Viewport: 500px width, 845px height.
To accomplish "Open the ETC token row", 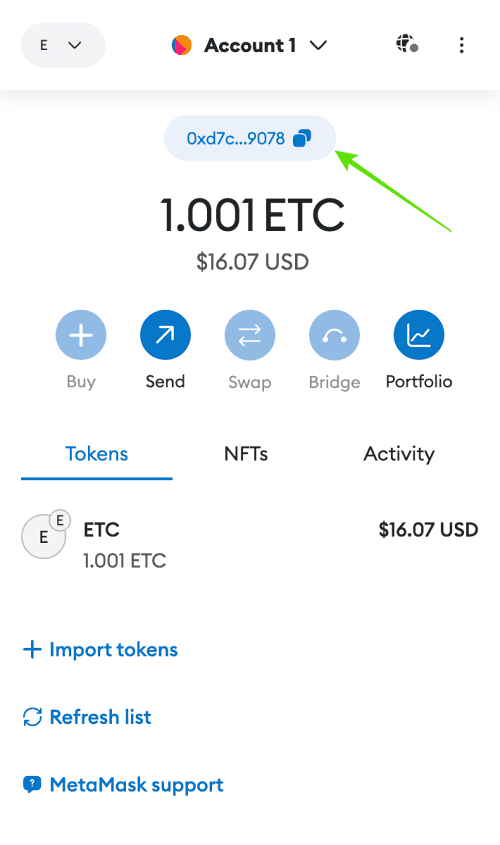I will (x=250, y=544).
